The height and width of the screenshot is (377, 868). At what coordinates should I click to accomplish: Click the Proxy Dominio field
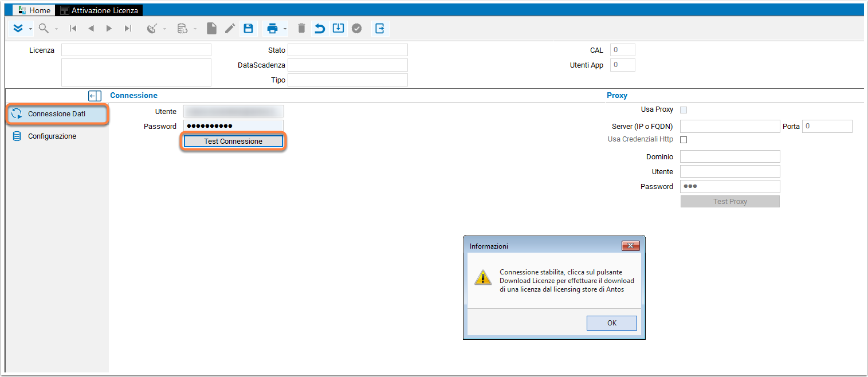(x=730, y=156)
